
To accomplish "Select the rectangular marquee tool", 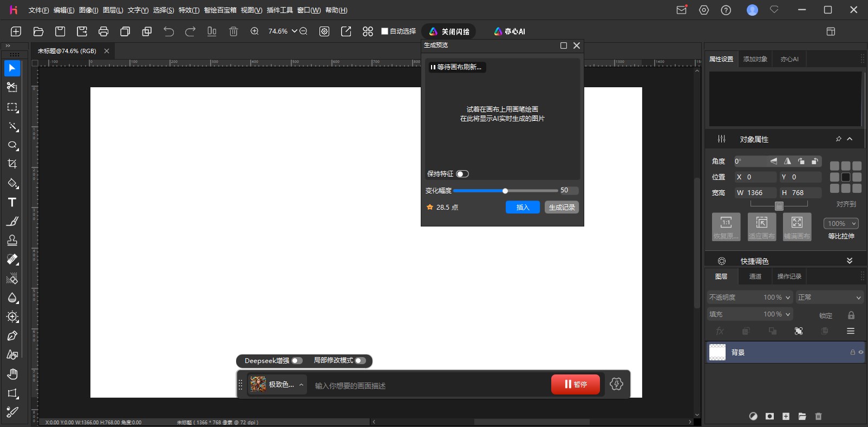I will pyautogui.click(x=12, y=107).
